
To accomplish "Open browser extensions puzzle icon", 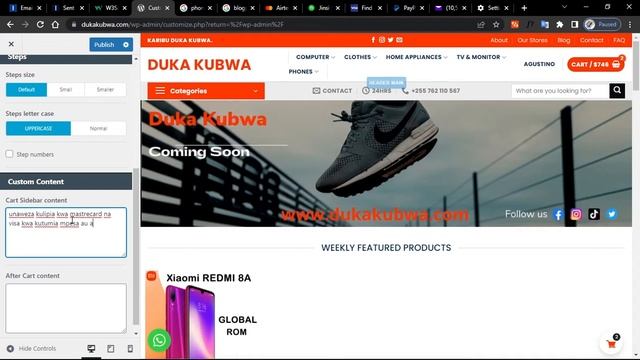I will click(560, 24).
